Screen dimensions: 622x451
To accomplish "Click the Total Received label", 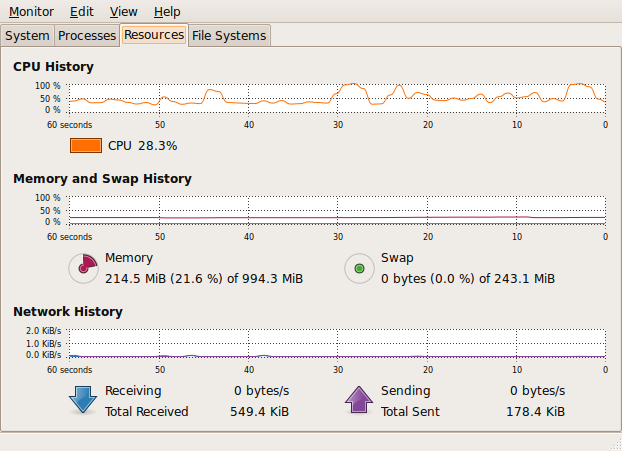I will click(146, 411).
